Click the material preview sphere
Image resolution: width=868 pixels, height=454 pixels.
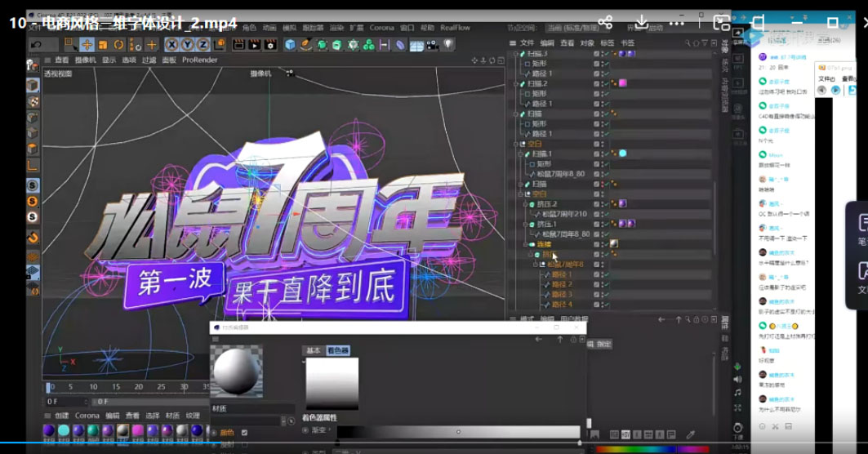[236, 371]
